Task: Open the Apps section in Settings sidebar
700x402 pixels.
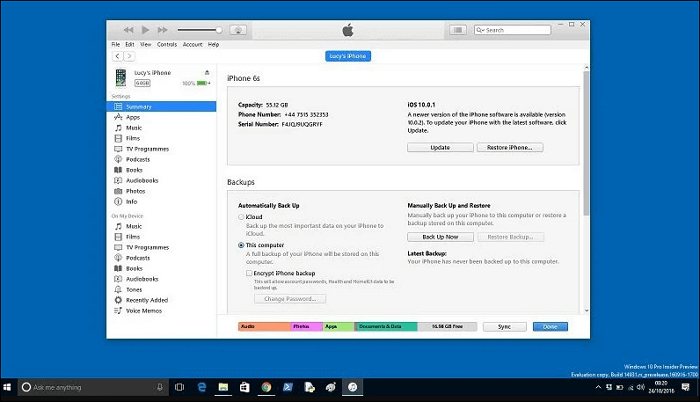Action: [x=132, y=117]
